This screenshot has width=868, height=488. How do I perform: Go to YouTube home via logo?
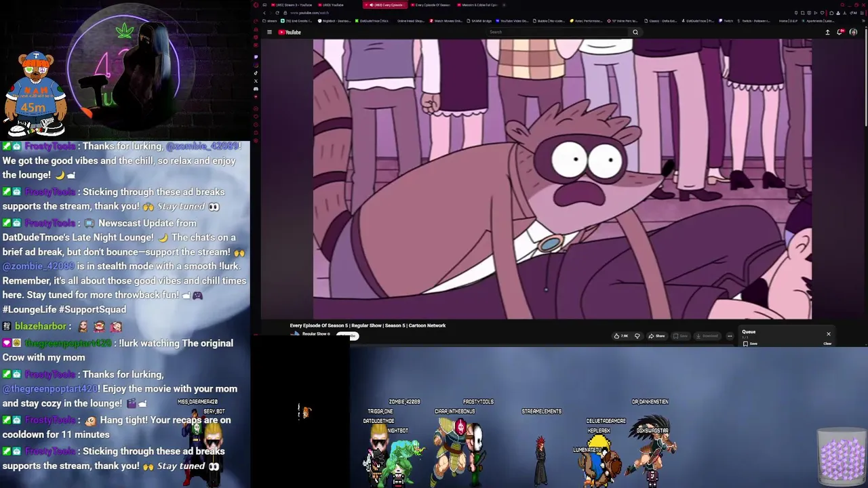tap(290, 32)
